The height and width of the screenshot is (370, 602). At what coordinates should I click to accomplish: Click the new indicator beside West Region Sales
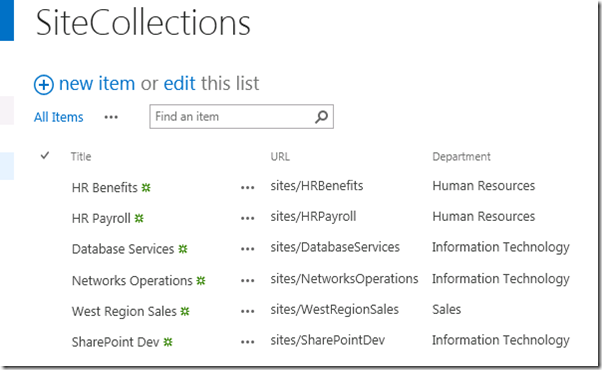tap(185, 311)
